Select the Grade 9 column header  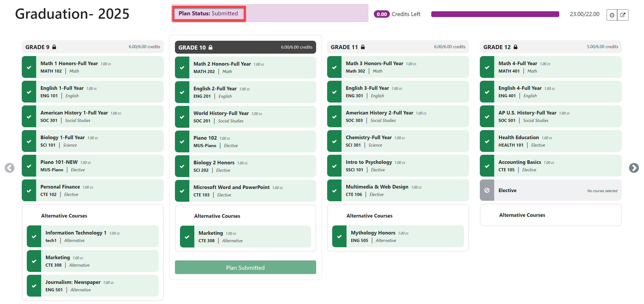[93, 47]
